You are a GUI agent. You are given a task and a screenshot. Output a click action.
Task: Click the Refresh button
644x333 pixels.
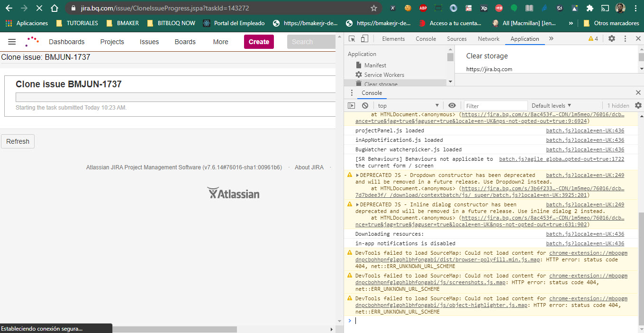click(x=18, y=141)
